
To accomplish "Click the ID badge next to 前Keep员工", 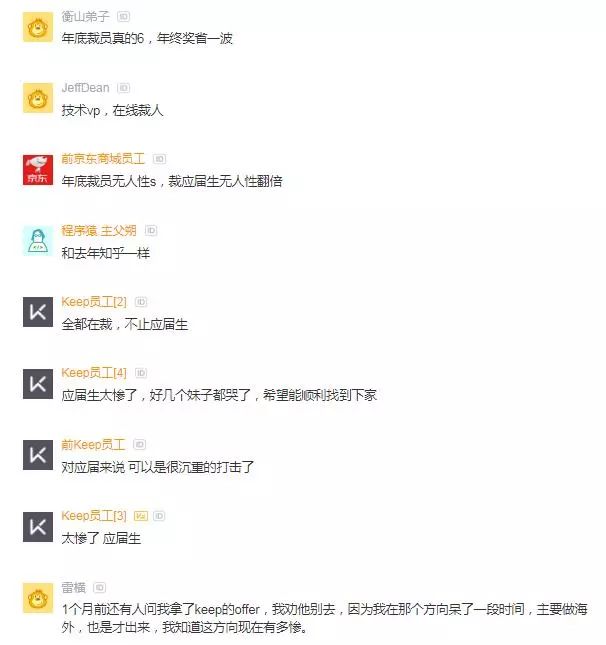I will (140, 445).
